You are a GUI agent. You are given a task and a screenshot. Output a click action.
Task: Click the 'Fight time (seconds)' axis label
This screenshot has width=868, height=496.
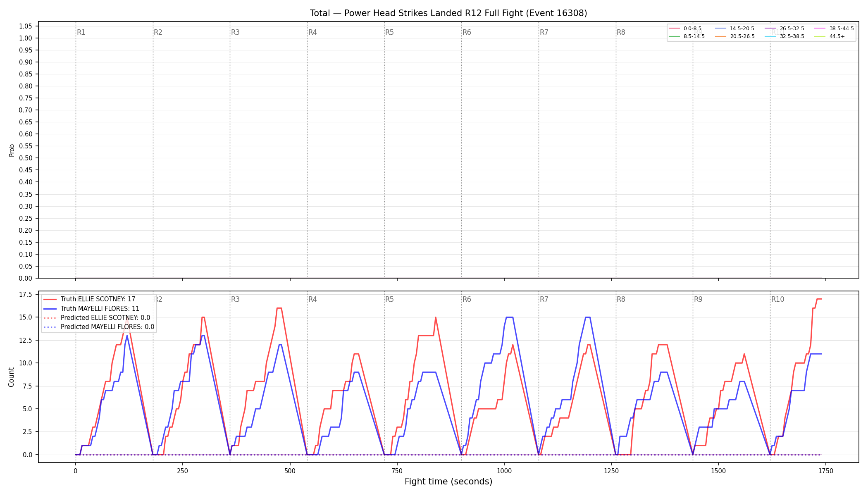(448, 482)
